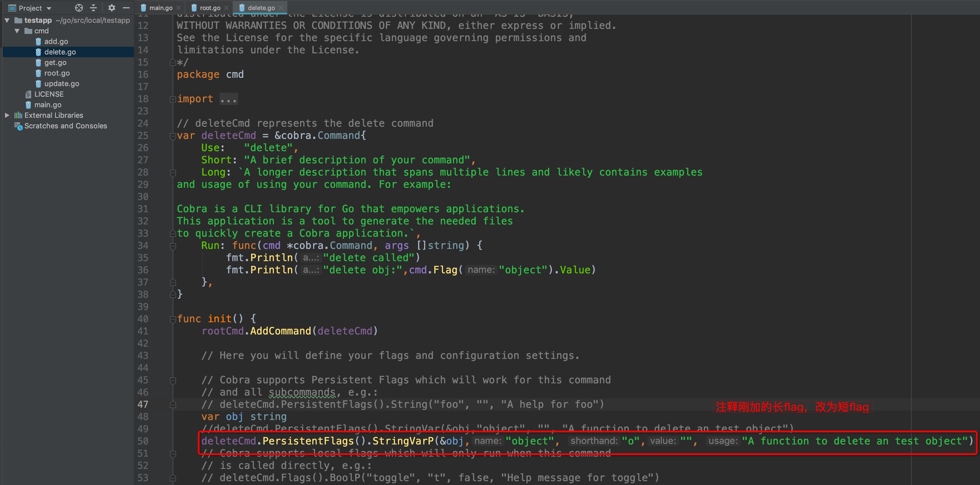Close the root.go editor tab
The width and height of the screenshot is (980, 485).
[x=226, y=7]
